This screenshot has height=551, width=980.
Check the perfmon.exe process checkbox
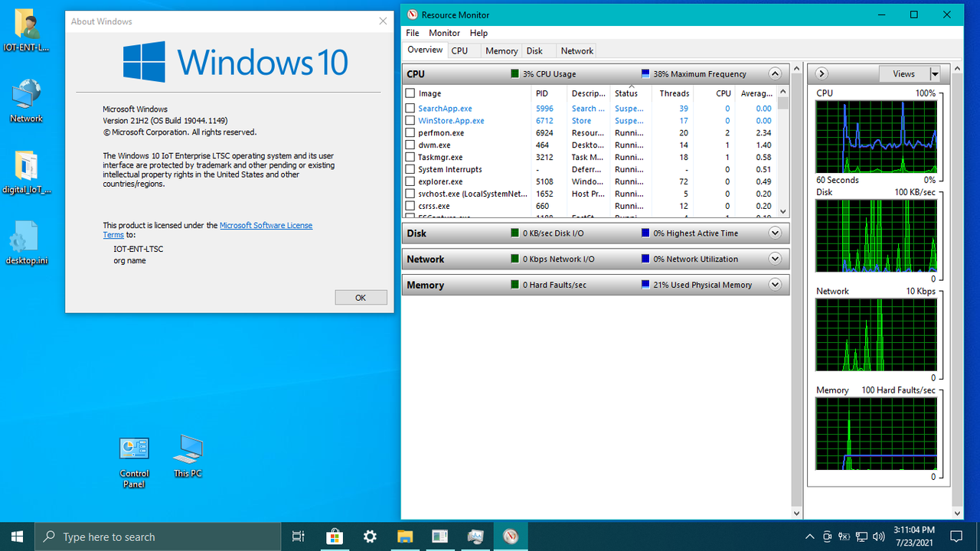tap(410, 133)
